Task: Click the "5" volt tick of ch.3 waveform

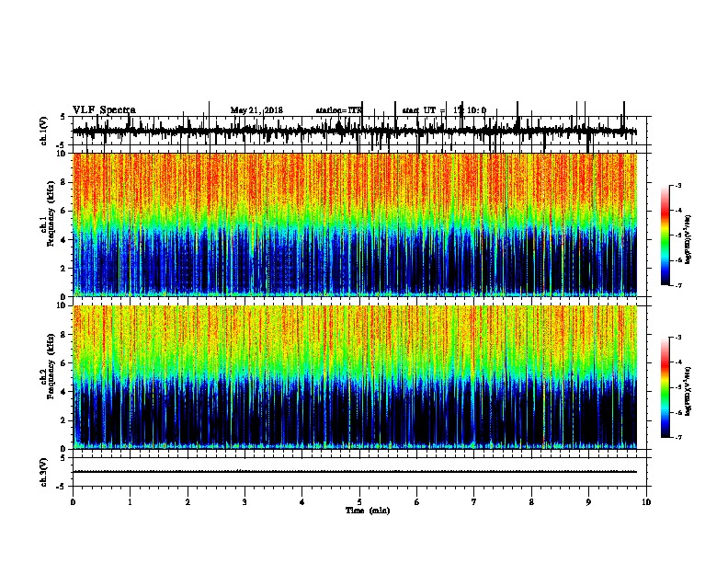Action: click(63, 458)
